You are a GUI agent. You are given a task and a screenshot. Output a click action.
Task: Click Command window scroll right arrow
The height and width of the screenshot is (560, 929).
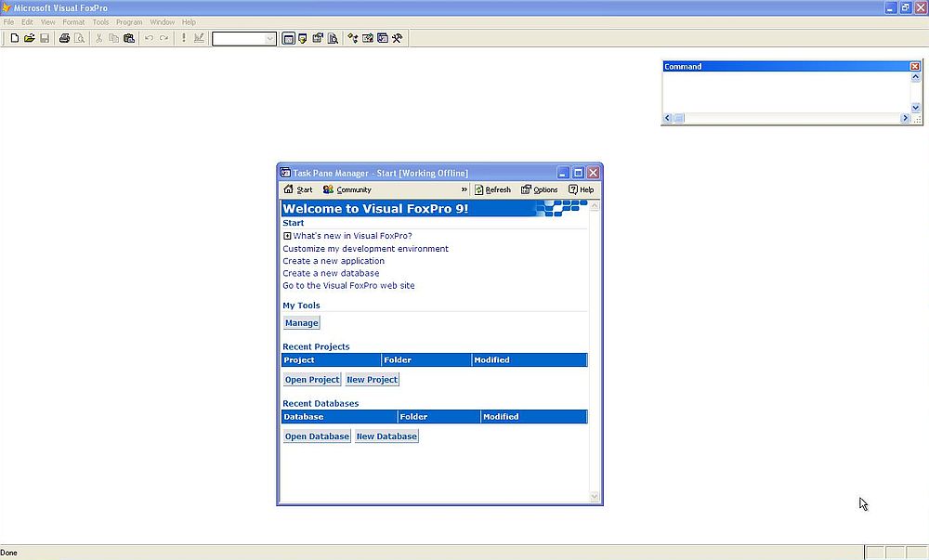[905, 118]
